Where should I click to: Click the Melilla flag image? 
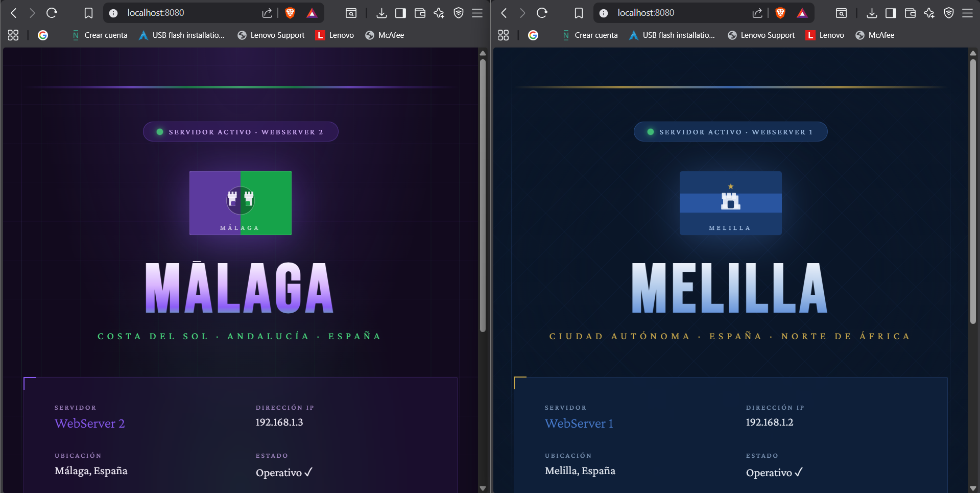(730, 203)
